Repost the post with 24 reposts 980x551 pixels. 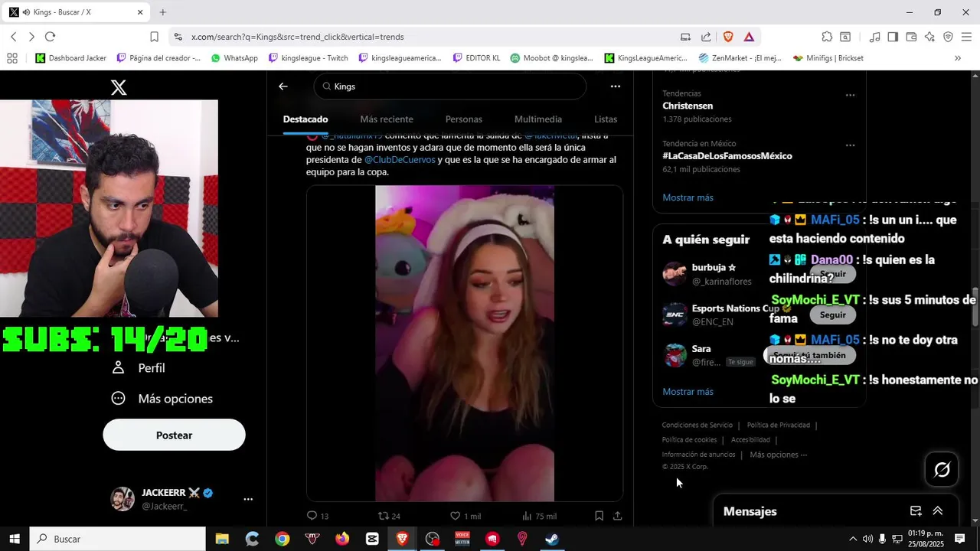389,516
